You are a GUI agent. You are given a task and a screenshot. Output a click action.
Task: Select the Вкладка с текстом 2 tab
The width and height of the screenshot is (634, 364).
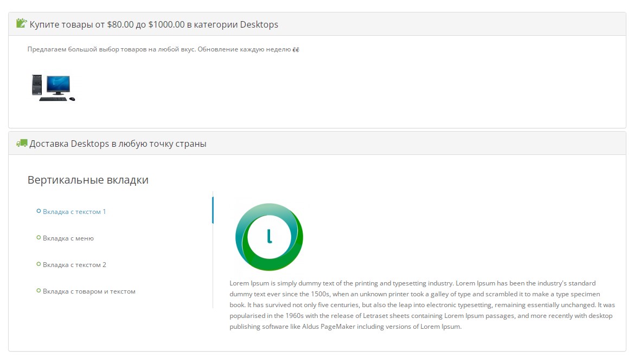pos(74,265)
